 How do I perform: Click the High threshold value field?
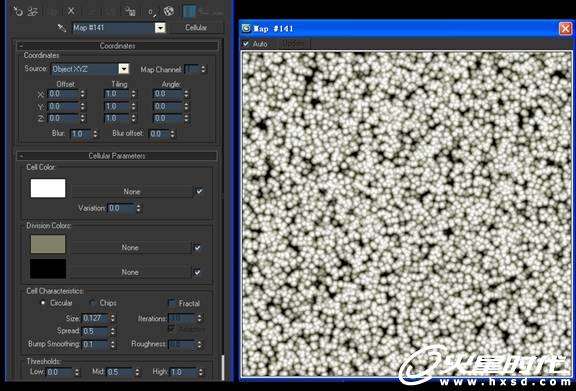click(183, 372)
